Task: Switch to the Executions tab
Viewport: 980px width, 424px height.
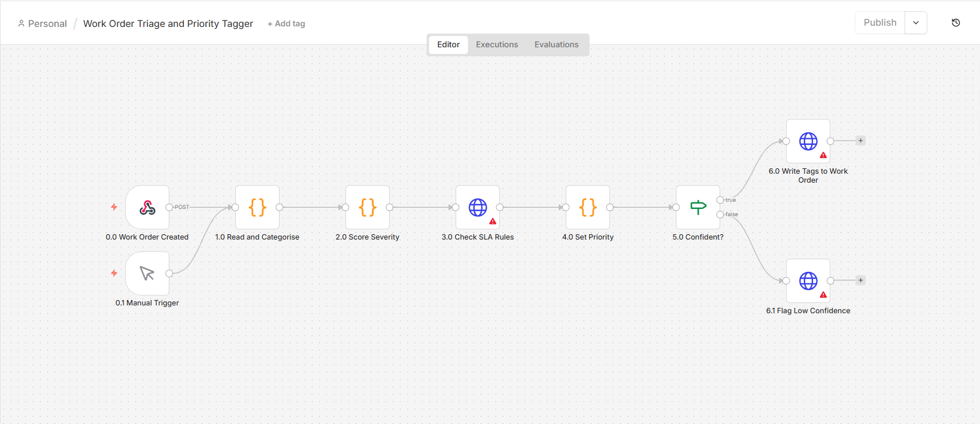Action: pyautogui.click(x=497, y=45)
